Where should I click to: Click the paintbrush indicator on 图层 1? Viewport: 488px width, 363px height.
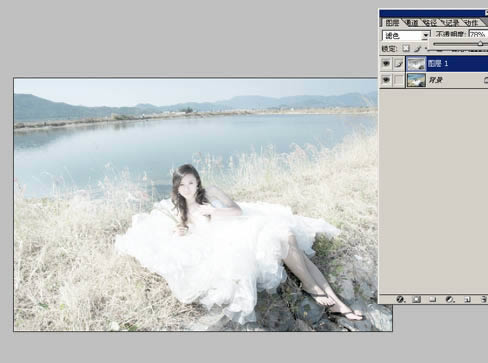pyautogui.click(x=399, y=63)
